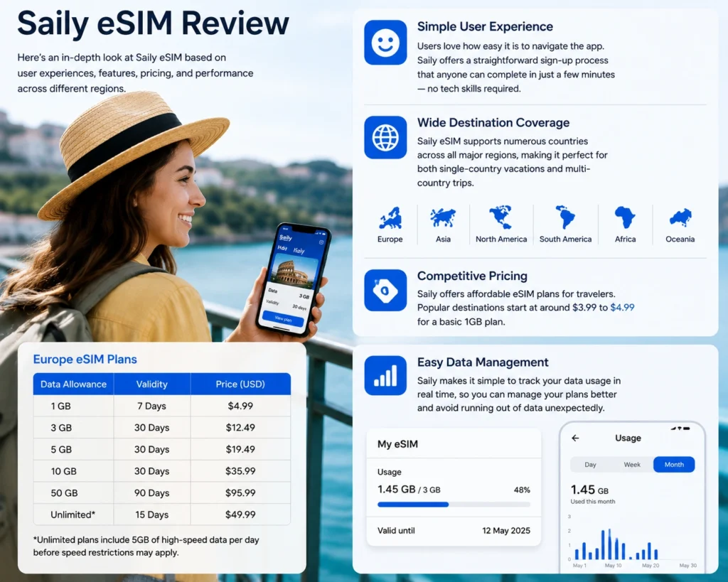The image size is (728, 582).
Task: Select the Oceania map icon
Action: click(x=680, y=217)
